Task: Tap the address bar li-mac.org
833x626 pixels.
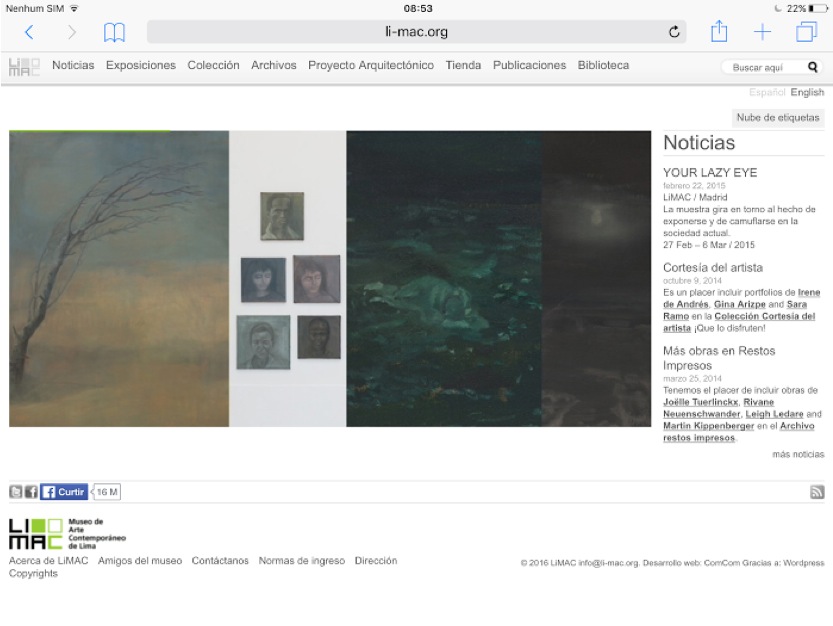Action: click(416, 32)
